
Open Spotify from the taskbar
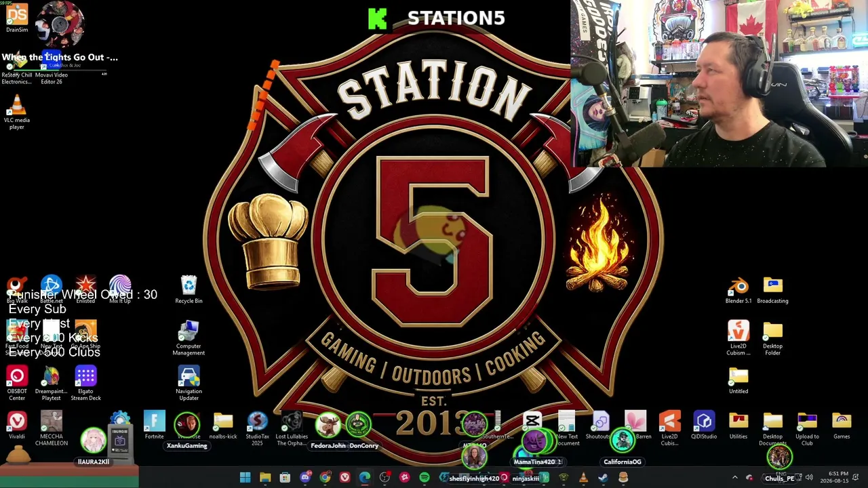point(425,478)
